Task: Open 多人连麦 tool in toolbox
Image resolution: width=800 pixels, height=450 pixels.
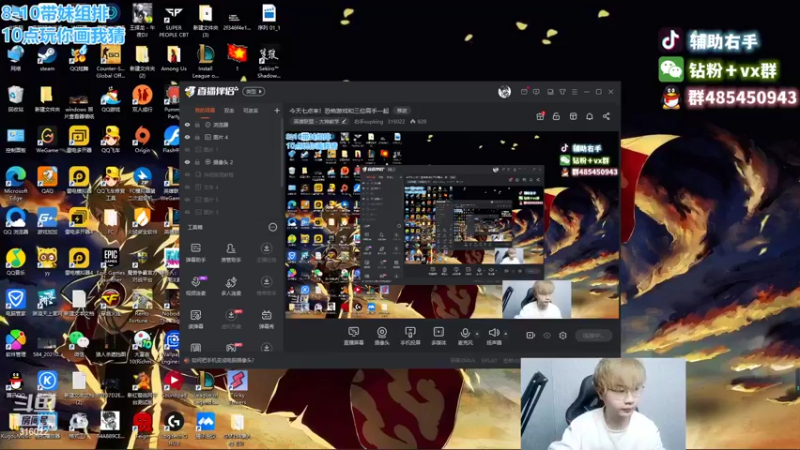Action: tap(231, 286)
